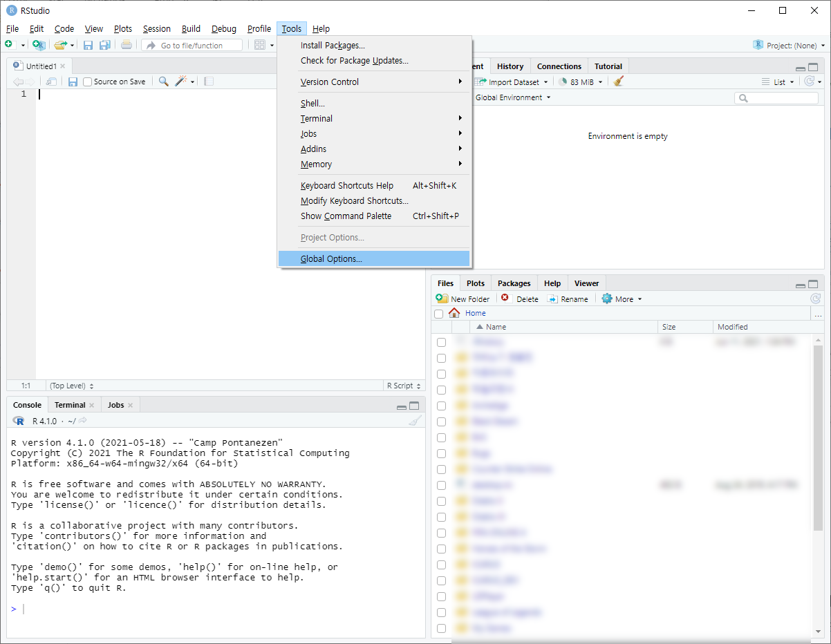Viewport: 831px width, 644px height.
Task: Select Global Options... menu entry
Action: point(374,259)
